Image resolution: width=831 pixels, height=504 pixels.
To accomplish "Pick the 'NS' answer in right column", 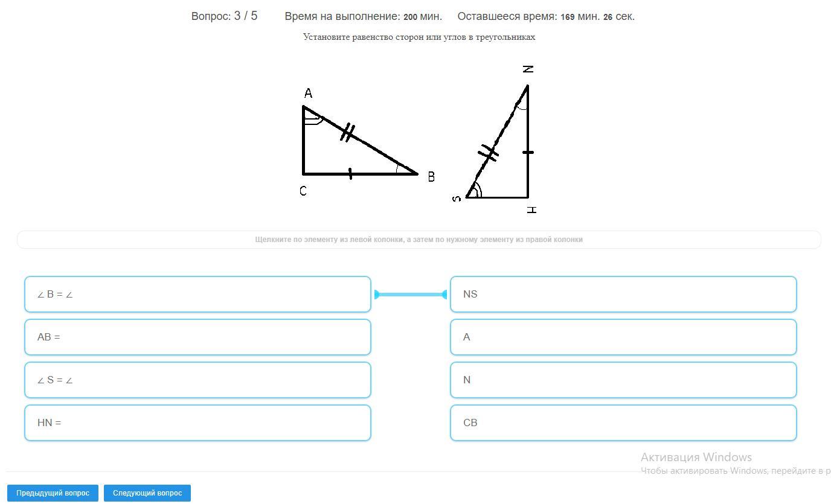I will click(x=623, y=295).
